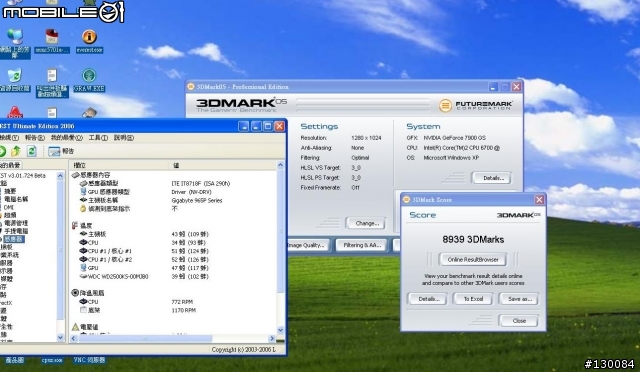Click the 電壓值 warning triangle section icon
This screenshot has width=640, height=372.
(x=75, y=327)
